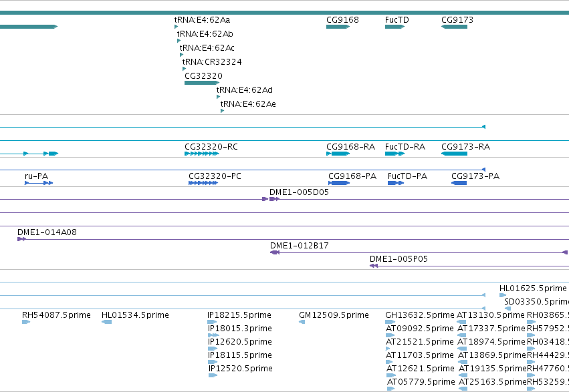This screenshot has height=392, width=569.
Task: Select the AT05779.5prime EST label
Action: (x=421, y=382)
